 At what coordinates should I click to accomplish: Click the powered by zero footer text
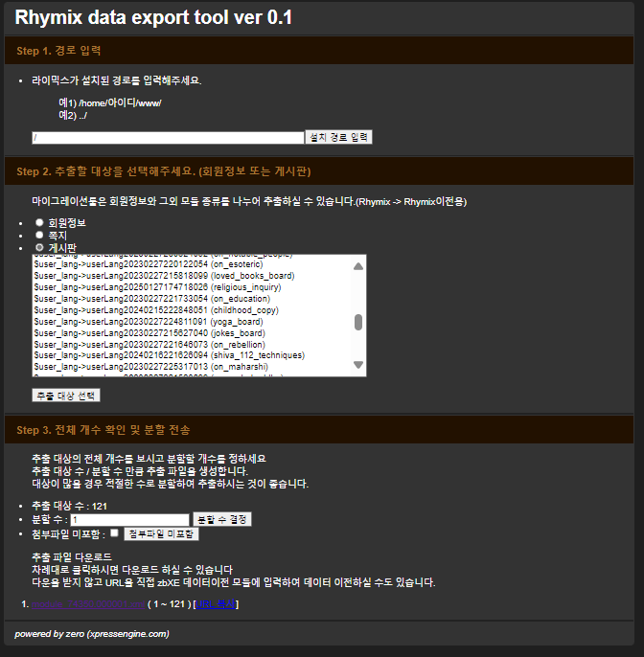pos(92,634)
